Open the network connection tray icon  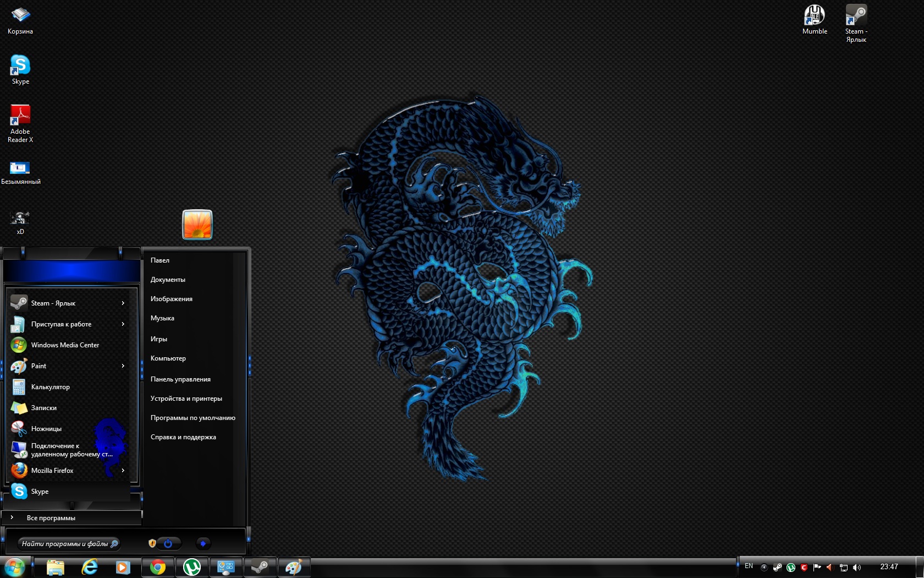[x=843, y=568]
